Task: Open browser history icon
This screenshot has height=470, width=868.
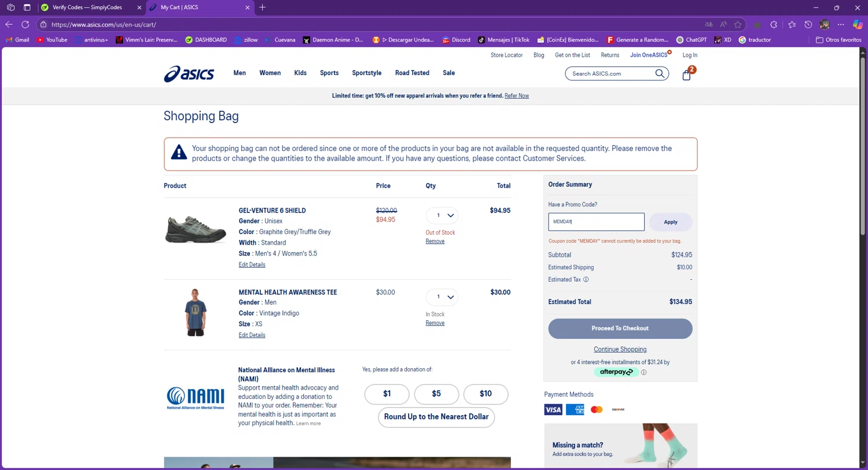Action: pyautogui.click(x=808, y=24)
